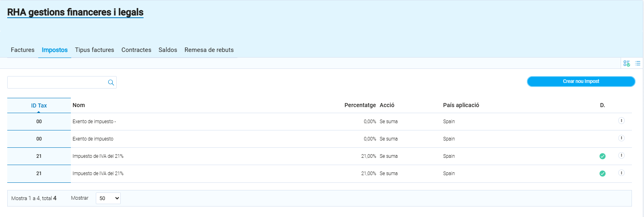Screen dimensions: 644x217
Task: Sort the table by the ID Tax column
Action: point(39,105)
